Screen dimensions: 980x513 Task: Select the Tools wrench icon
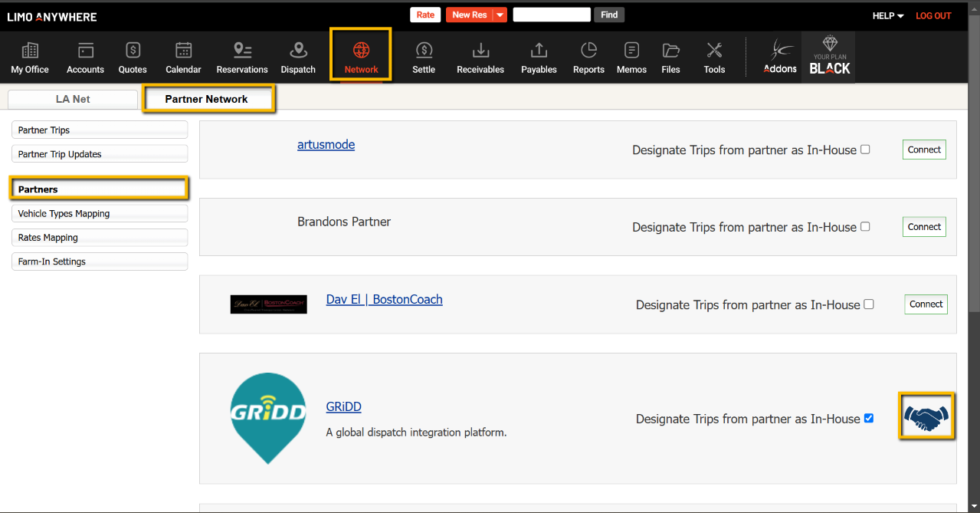pos(714,51)
